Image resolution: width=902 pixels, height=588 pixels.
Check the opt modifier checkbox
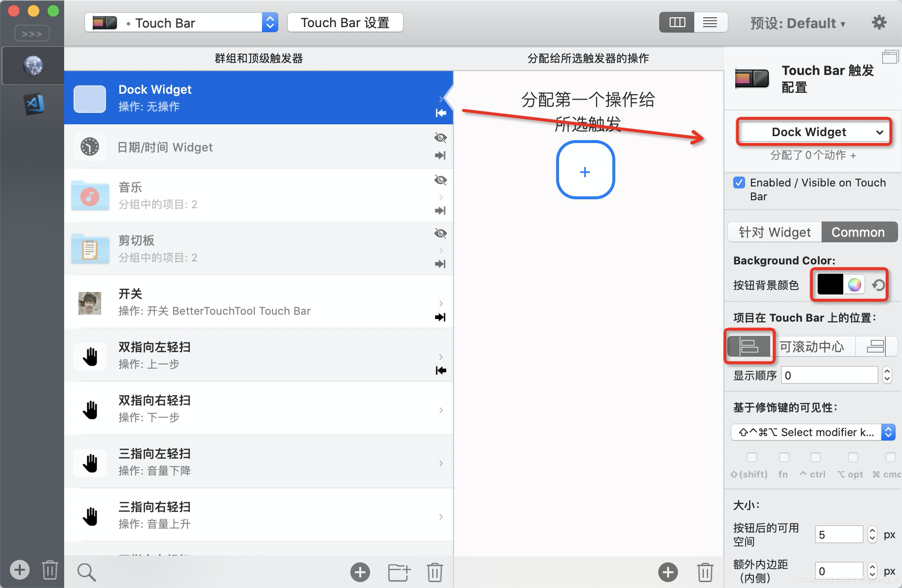click(853, 457)
